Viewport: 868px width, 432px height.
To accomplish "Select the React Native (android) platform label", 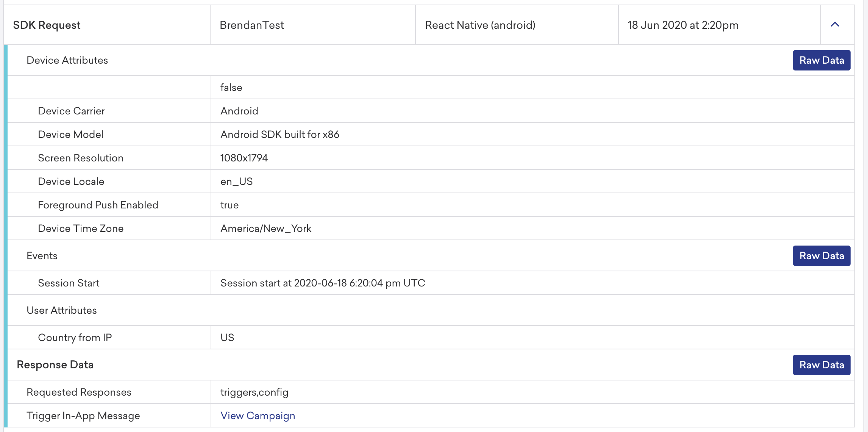I will tap(480, 25).
